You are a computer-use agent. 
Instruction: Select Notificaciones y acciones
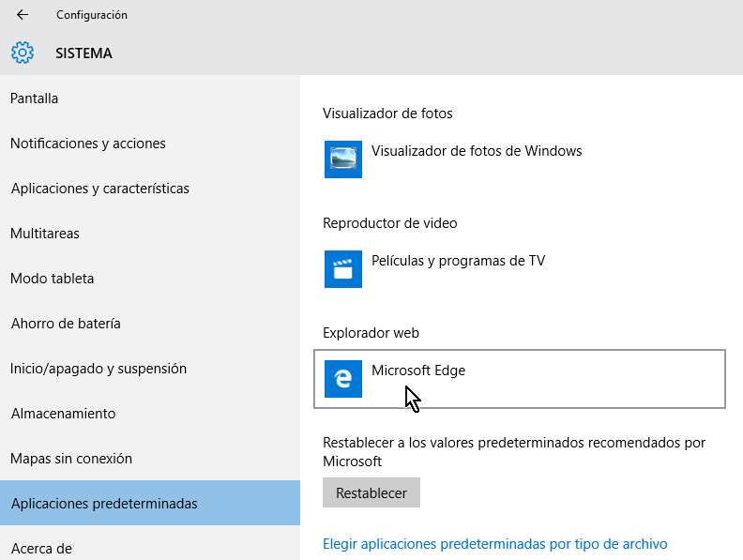(x=150, y=144)
